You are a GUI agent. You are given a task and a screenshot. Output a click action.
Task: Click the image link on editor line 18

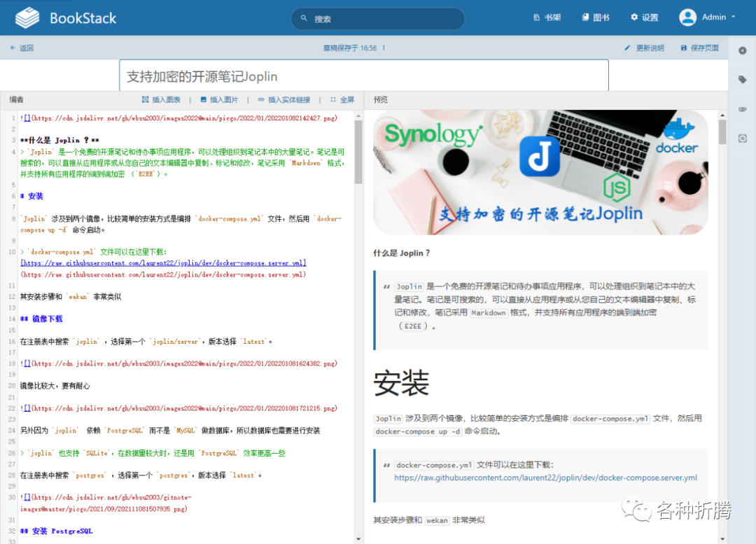[179, 363]
